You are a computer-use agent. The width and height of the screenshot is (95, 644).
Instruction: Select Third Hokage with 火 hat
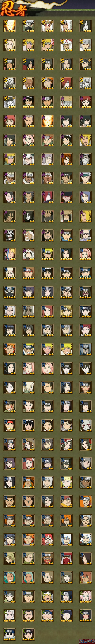[66, 45]
